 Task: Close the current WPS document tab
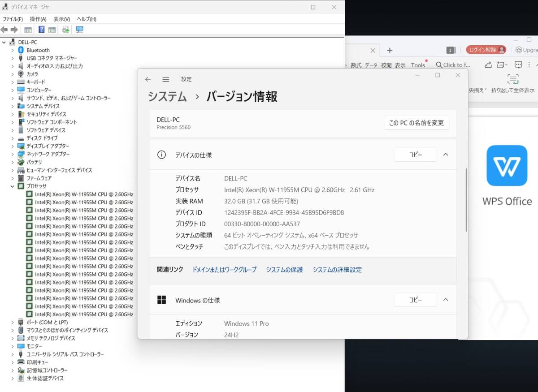373,50
